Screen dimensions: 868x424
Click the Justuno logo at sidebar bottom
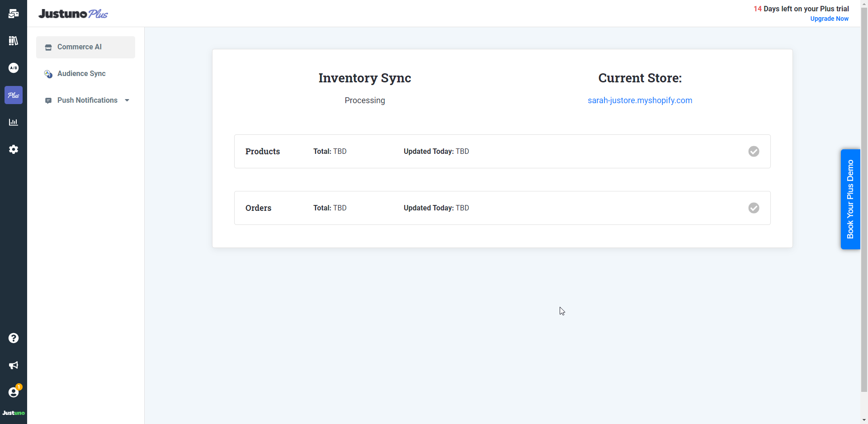(14, 413)
